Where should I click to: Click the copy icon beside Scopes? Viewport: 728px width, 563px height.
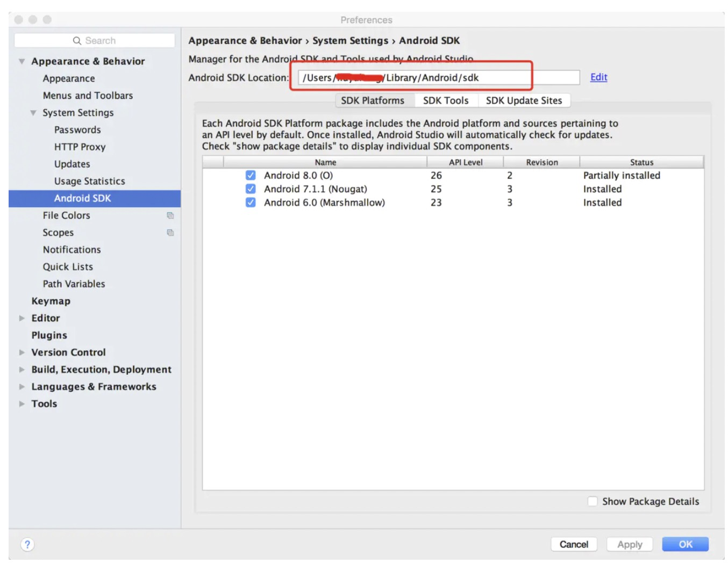(x=170, y=233)
